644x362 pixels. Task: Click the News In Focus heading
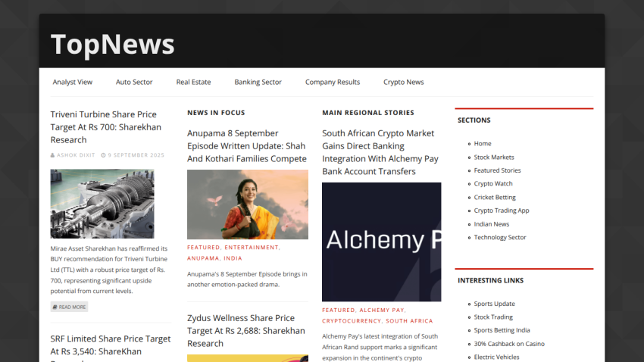click(216, 112)
